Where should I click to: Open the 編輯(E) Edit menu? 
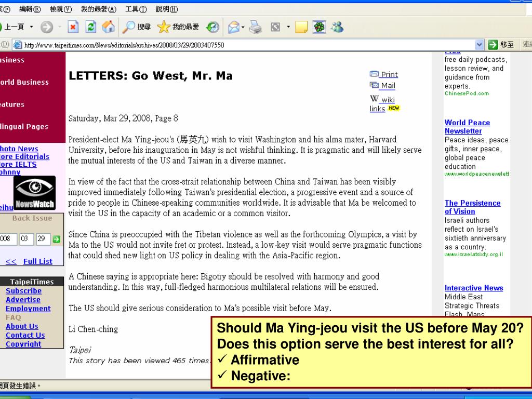(30, 9)
